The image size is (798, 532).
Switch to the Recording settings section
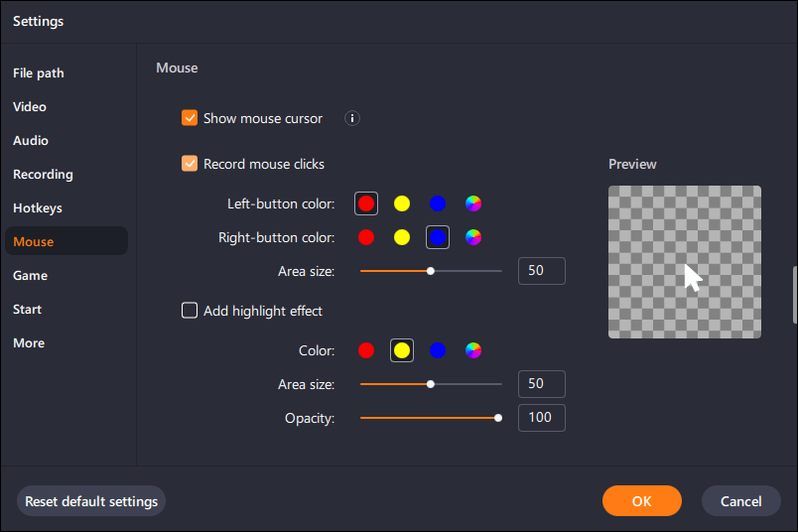coord(43,174)
